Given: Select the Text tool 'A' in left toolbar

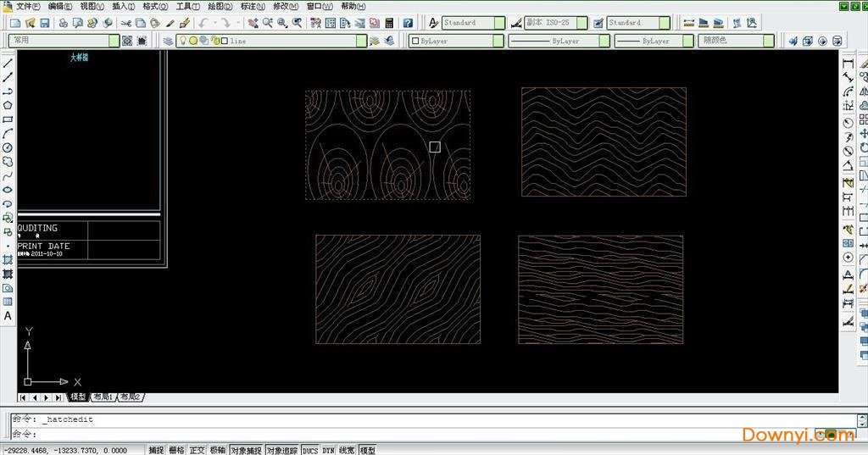Looking at the screenshot, I should (x=8, y=316).
